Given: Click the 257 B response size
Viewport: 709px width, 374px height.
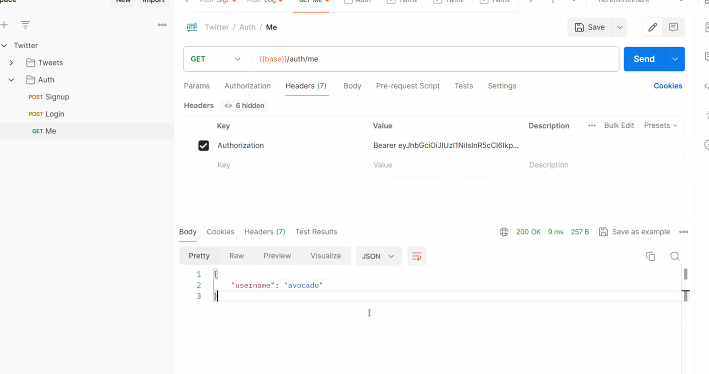Looking at the screenshot, I should point(580,232).
